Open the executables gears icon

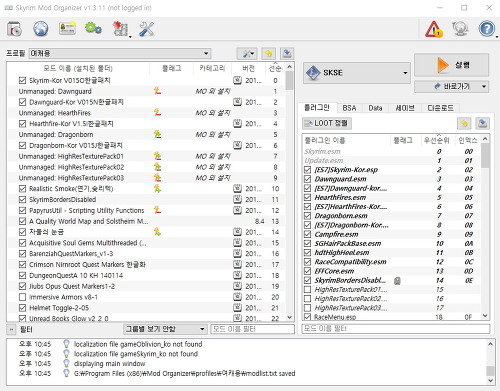pyautogui.click(x=93, y=29)
